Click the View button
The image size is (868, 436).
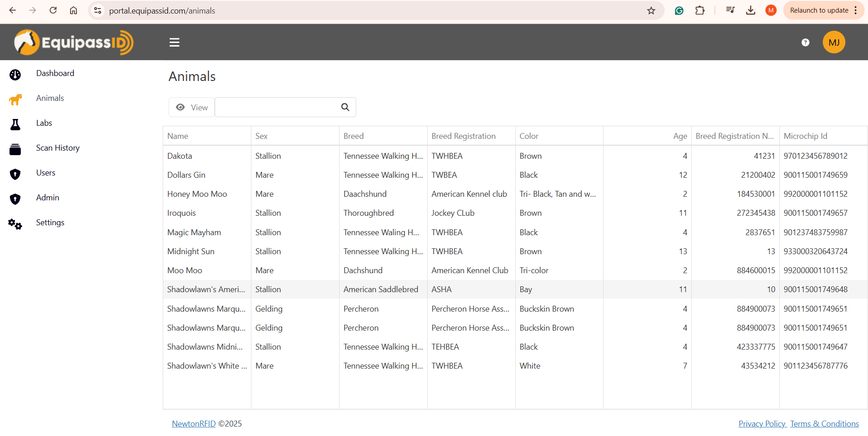[192, 107]
